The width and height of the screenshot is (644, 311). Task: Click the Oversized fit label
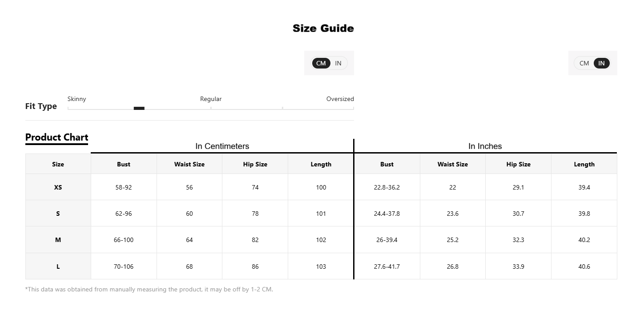pos(340,99)
